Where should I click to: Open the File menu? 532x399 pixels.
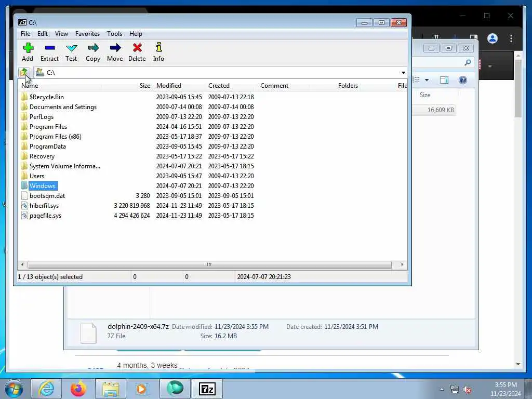tap(25, 34)
